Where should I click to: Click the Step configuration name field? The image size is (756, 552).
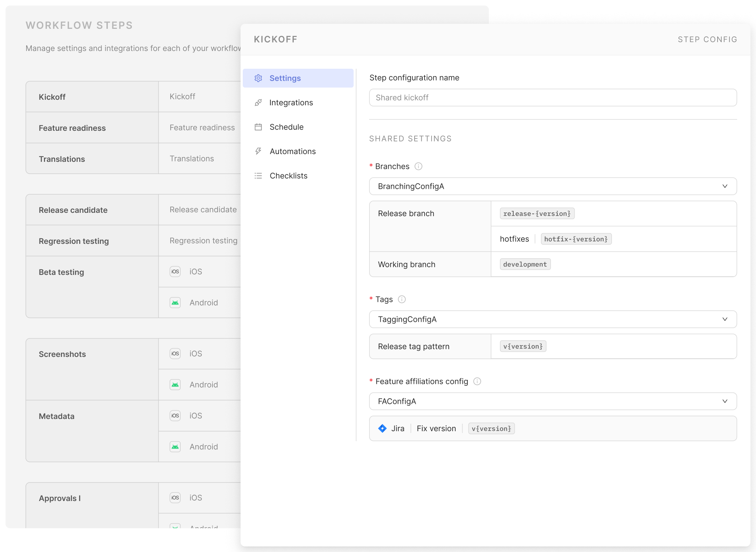point(553,98)
